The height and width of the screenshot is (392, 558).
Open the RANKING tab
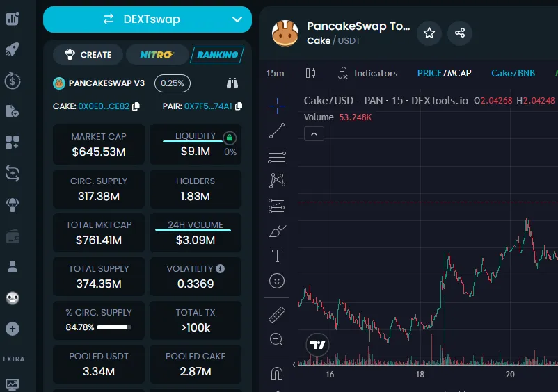217,55
